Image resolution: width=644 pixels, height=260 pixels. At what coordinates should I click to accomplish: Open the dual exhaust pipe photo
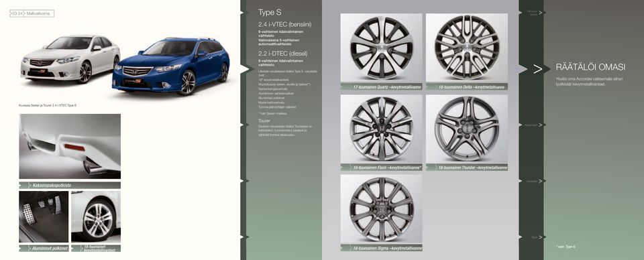pyautogui.click(x=70, y=146)
